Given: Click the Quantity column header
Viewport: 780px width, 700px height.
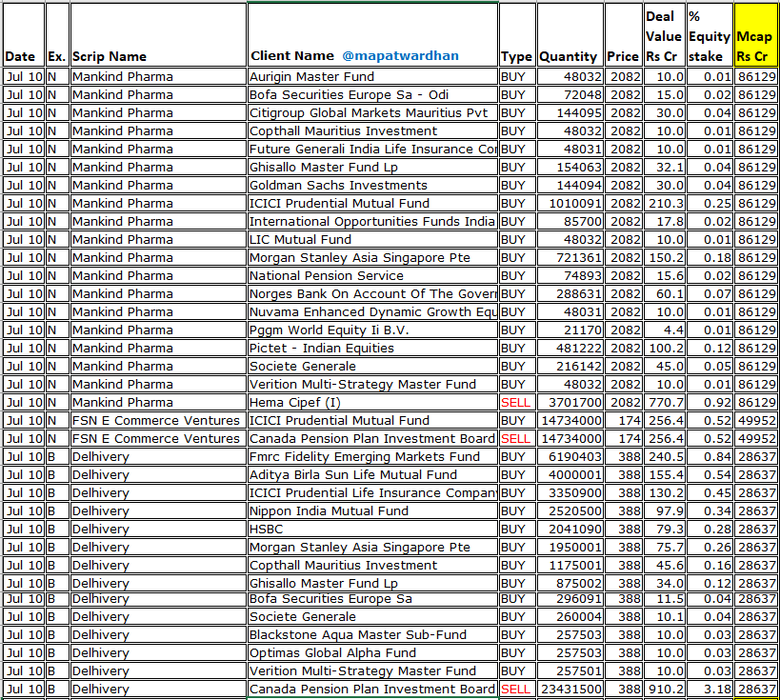Looking at the screenshot, I should tap(570, 35).
